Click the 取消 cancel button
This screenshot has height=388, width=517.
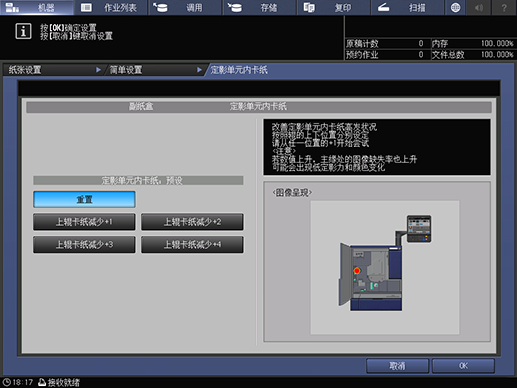[397, 366]
